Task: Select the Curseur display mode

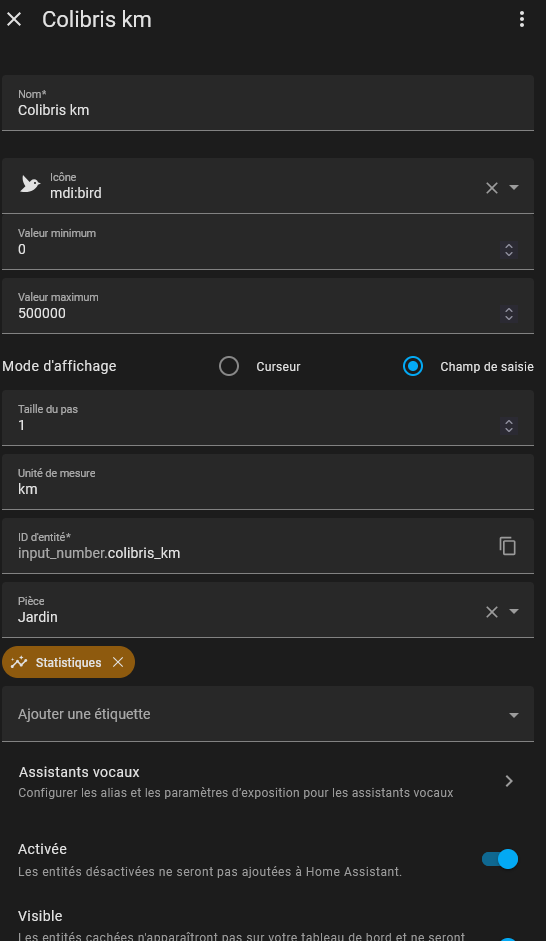Action: (x=229, y=366)
